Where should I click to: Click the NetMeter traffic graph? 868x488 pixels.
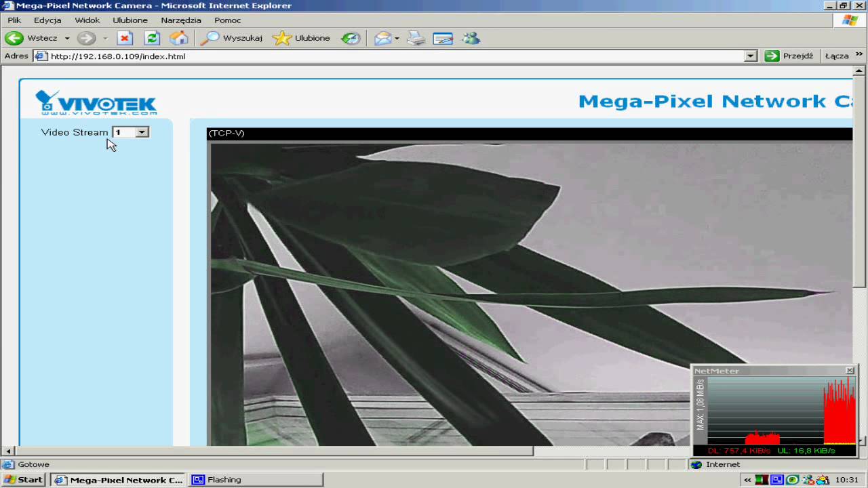(781, 411)
